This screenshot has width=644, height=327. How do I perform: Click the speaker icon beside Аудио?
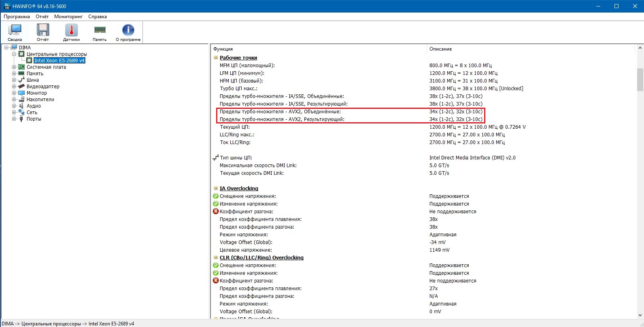coord(21,106)
